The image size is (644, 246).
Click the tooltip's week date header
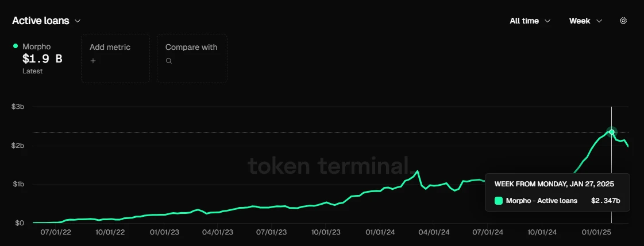pyautogui.click(x=555, y=184)
